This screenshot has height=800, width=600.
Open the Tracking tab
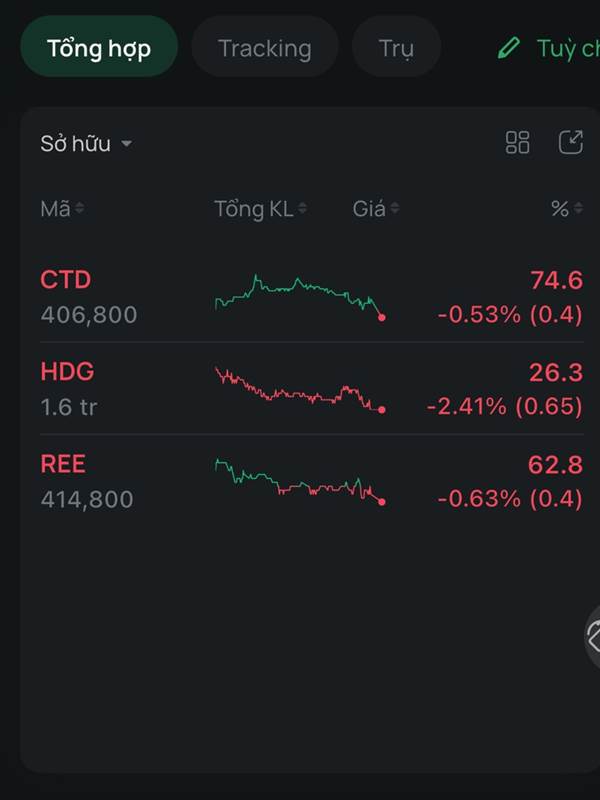pos(264,48)
